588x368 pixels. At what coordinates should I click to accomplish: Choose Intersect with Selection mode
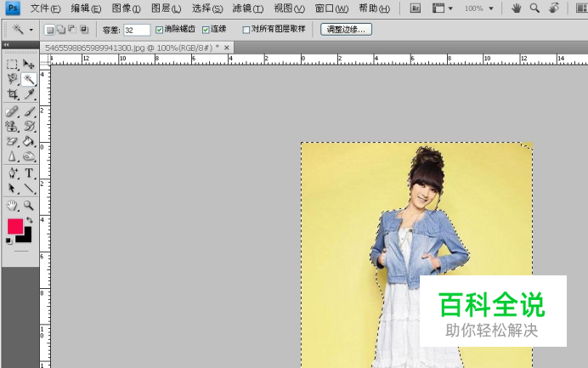(x=84, y=30)
